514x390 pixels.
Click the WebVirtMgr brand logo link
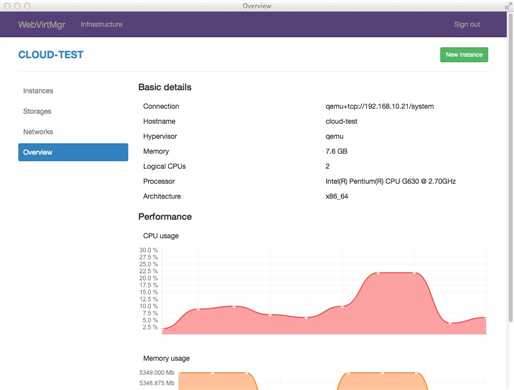42,25
